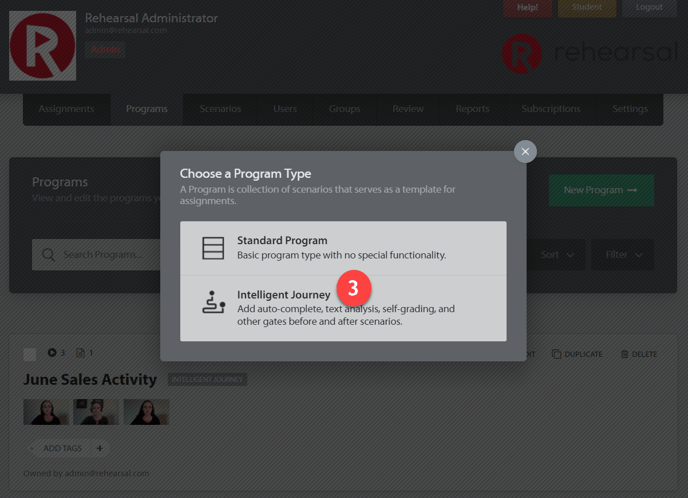Click into the Search Programs field
Screen dimensions: 688x498
tap(100, 255)
